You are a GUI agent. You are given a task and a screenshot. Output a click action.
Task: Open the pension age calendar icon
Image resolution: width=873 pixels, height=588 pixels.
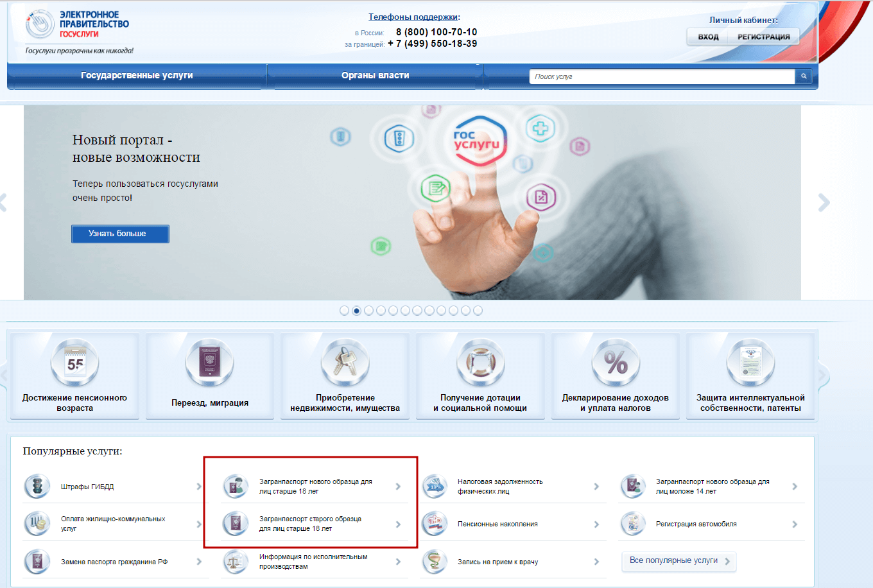tap(75, 363)
